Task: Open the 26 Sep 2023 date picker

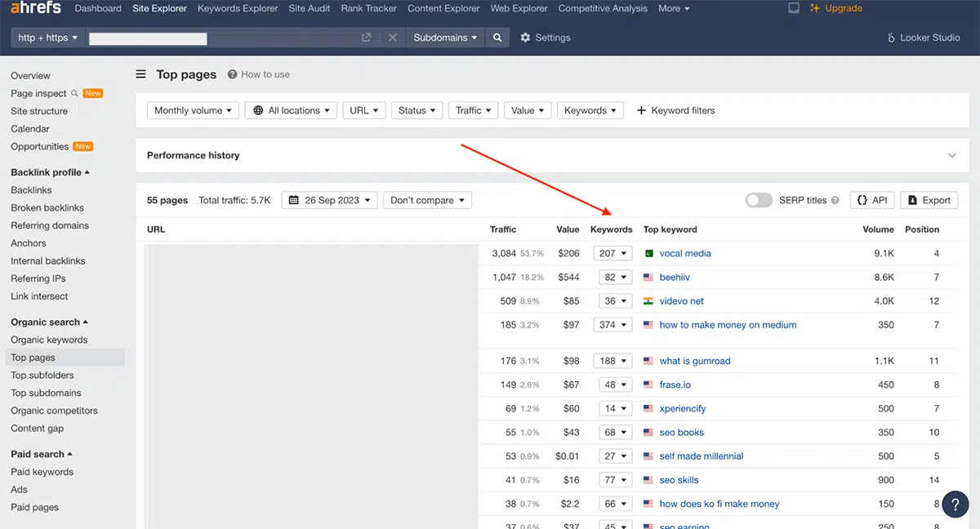Action: click(330, 200)
